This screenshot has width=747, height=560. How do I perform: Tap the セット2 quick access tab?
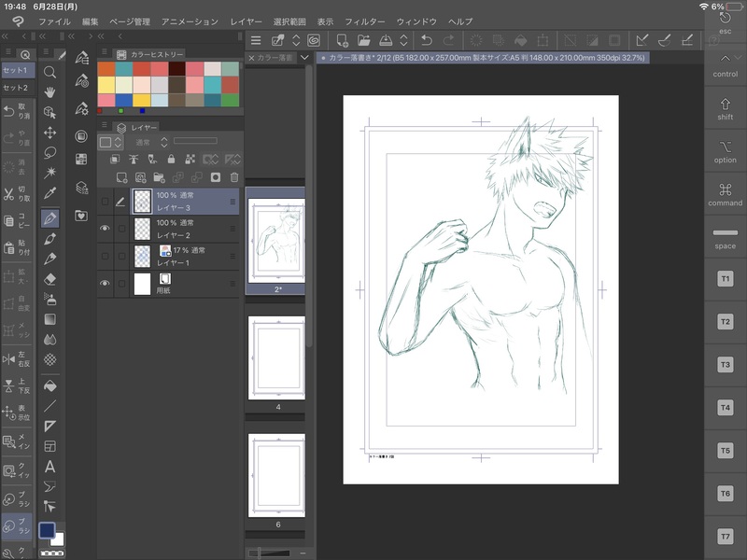point(16,88)
